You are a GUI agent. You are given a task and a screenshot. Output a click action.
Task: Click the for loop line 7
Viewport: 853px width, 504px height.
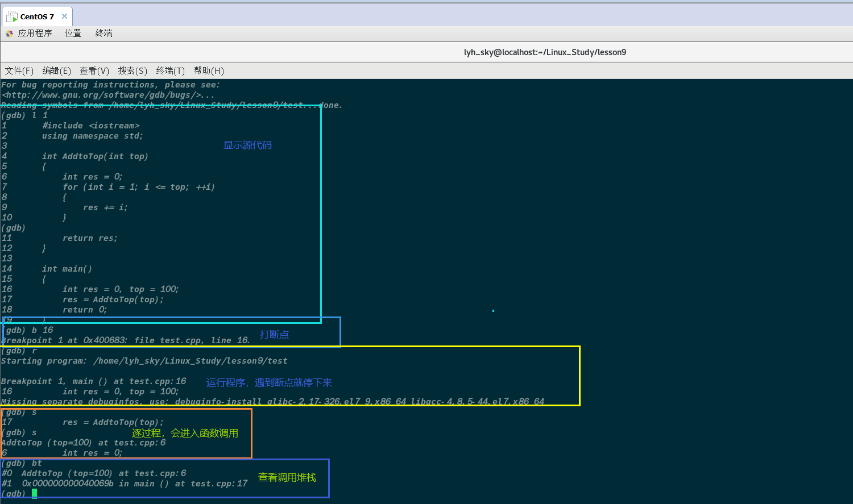(139, 187)
